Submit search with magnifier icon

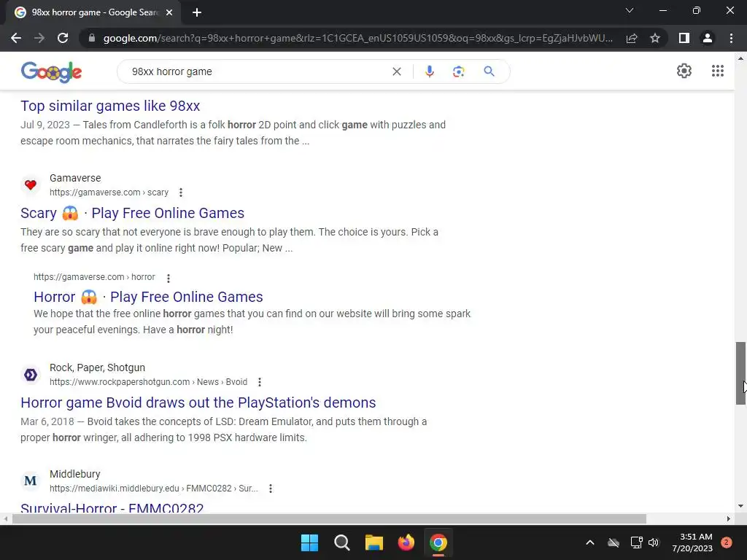click(x=489, y=71)
